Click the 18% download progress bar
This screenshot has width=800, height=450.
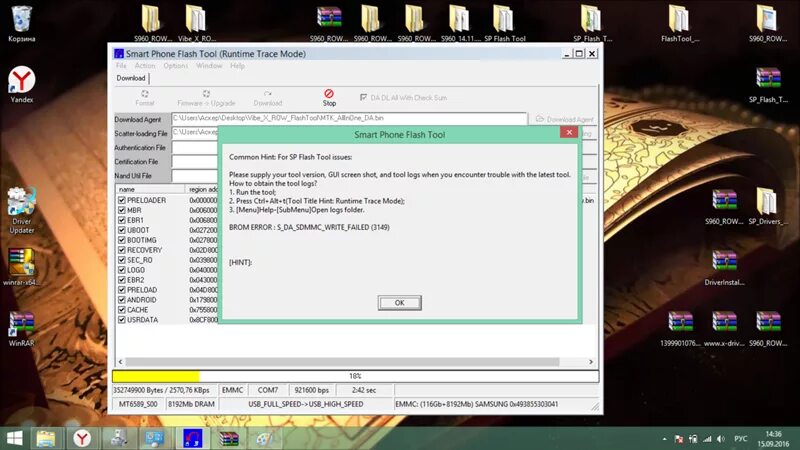(x=356, y=376)
